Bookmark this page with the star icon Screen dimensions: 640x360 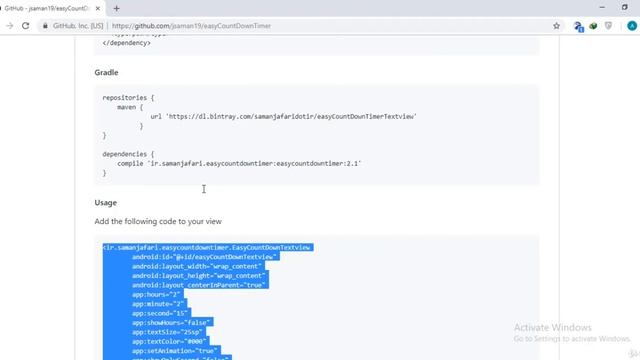556,26
